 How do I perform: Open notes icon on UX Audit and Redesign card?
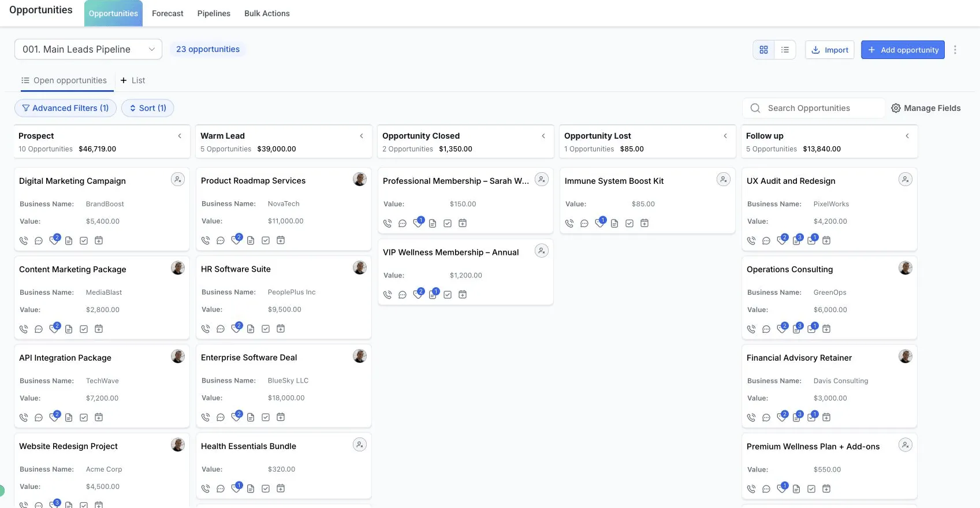click(x=796, y=240)
